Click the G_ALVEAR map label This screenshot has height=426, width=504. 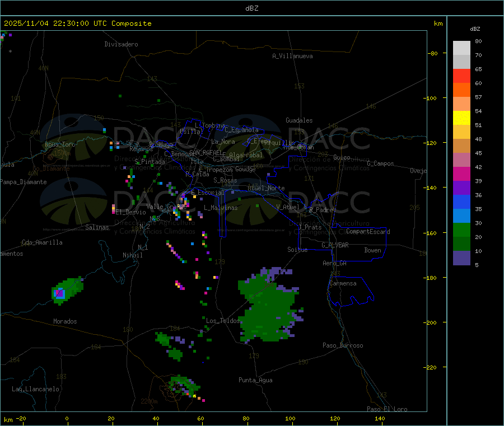coord(335,245)
